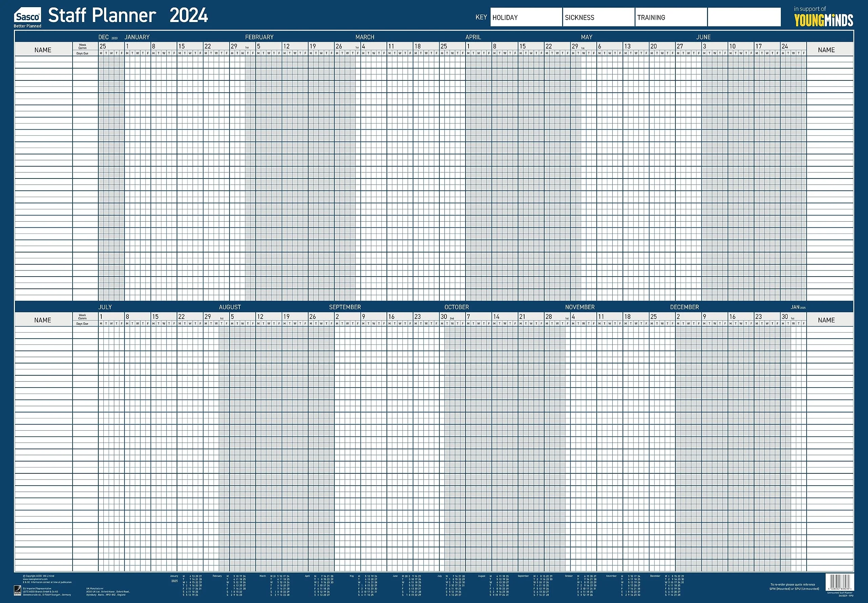Click the 'July' mini calendar at bottom
Screen dimensions: 868x603
451,586
